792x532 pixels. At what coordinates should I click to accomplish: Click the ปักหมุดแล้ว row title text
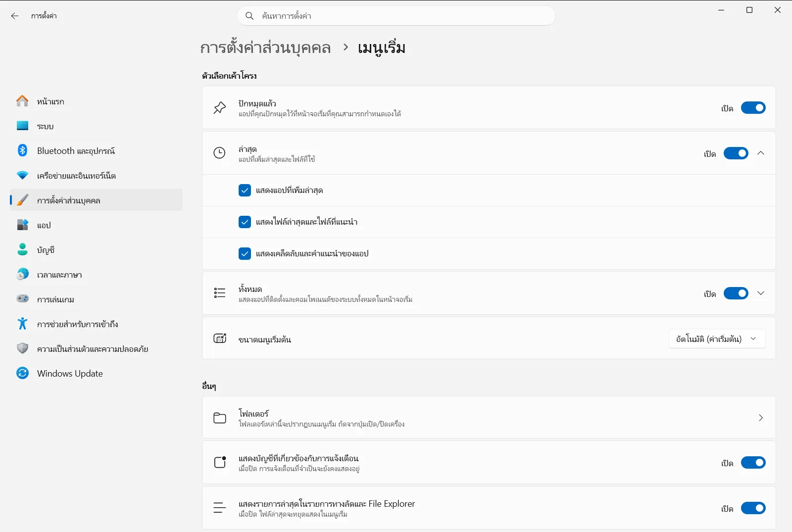click(x=257, y=103)
